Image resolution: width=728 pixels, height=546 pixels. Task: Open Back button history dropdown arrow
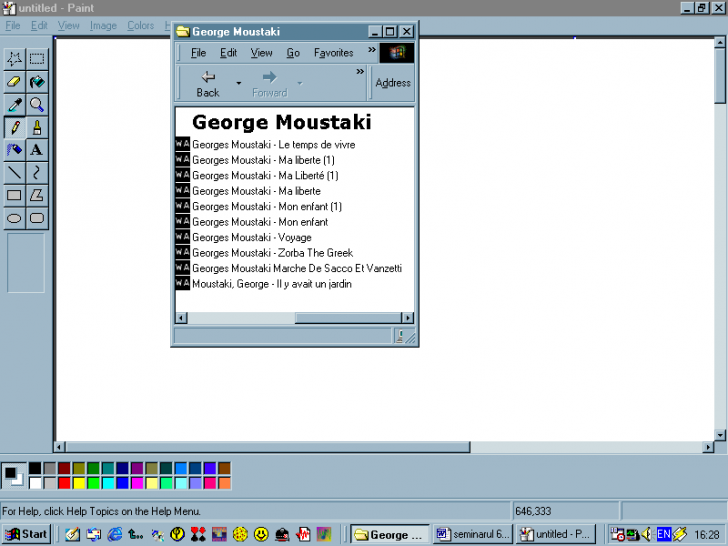click(239, 83)
